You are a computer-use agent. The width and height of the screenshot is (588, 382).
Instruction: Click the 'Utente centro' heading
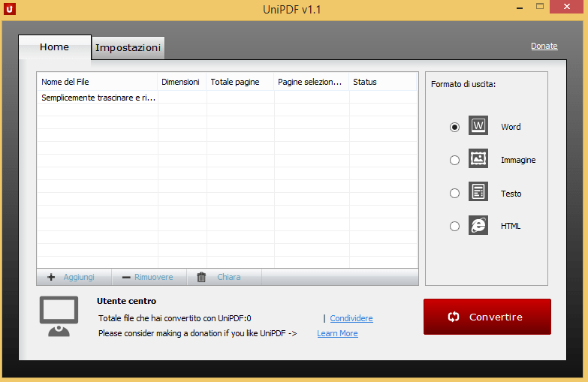coord(126,301)
